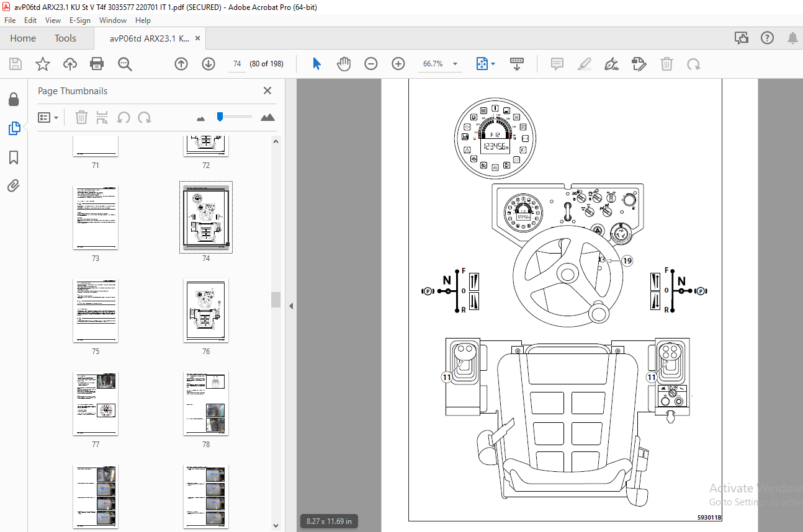Screen dimensions: 803x532
Task: Activate the hand pan tool
Action: tap(344, 64)
